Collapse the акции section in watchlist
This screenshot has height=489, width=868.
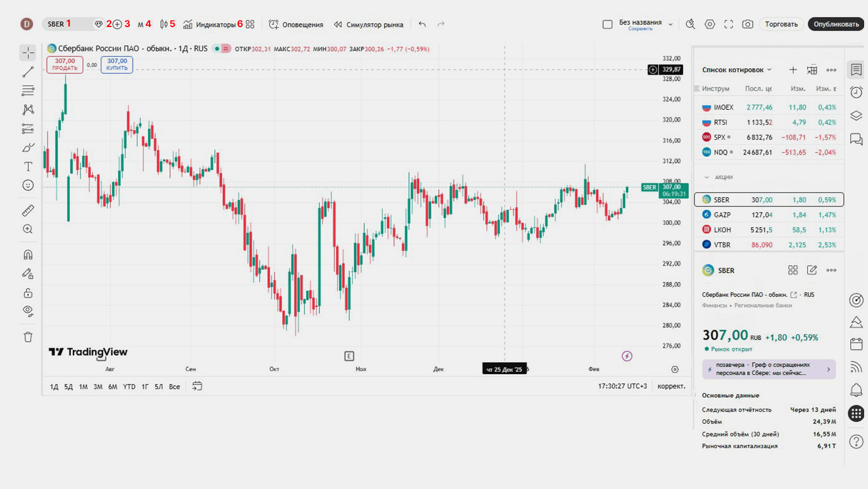707,177
